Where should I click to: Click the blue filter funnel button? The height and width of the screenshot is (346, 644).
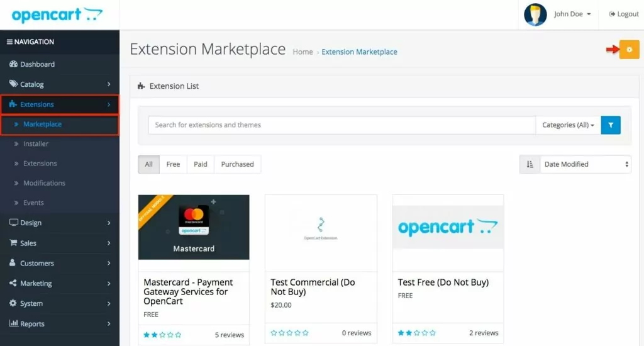[611, 125]
